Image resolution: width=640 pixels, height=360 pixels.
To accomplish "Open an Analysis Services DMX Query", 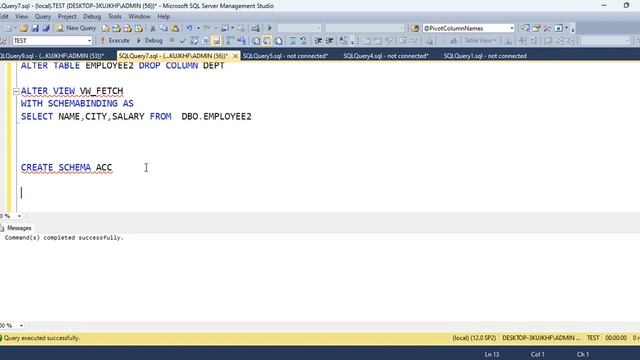I will (128, 28).
